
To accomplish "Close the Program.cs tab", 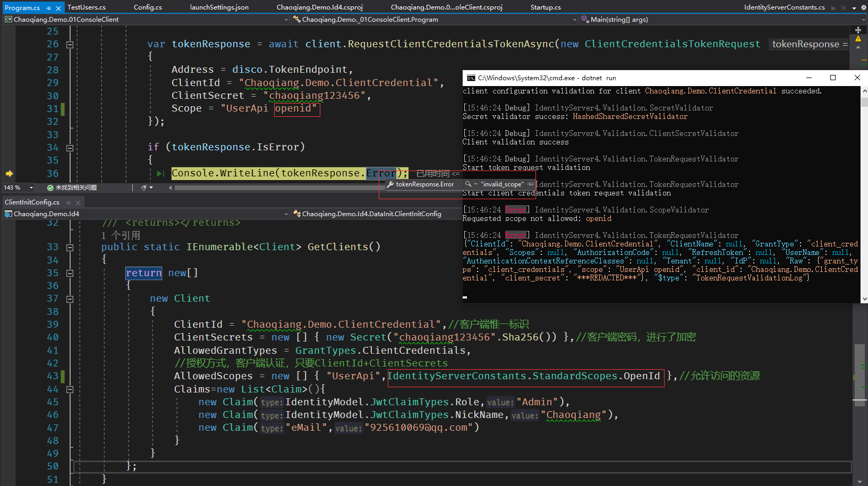I will click(x=58, y=8).
